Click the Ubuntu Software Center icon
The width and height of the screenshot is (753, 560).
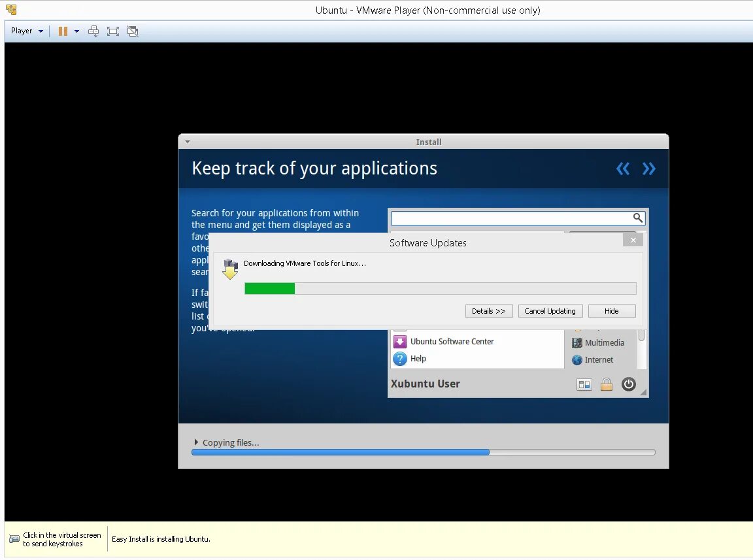click(400, 342)
